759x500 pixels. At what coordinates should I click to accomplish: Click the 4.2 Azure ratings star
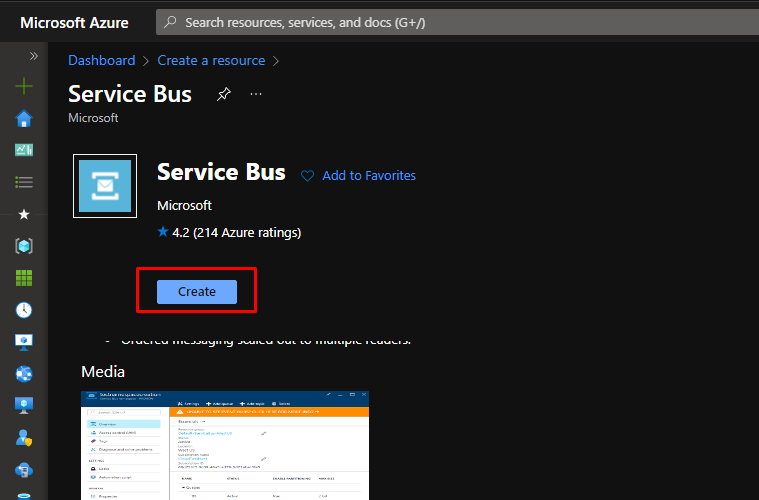coord(163,232)
